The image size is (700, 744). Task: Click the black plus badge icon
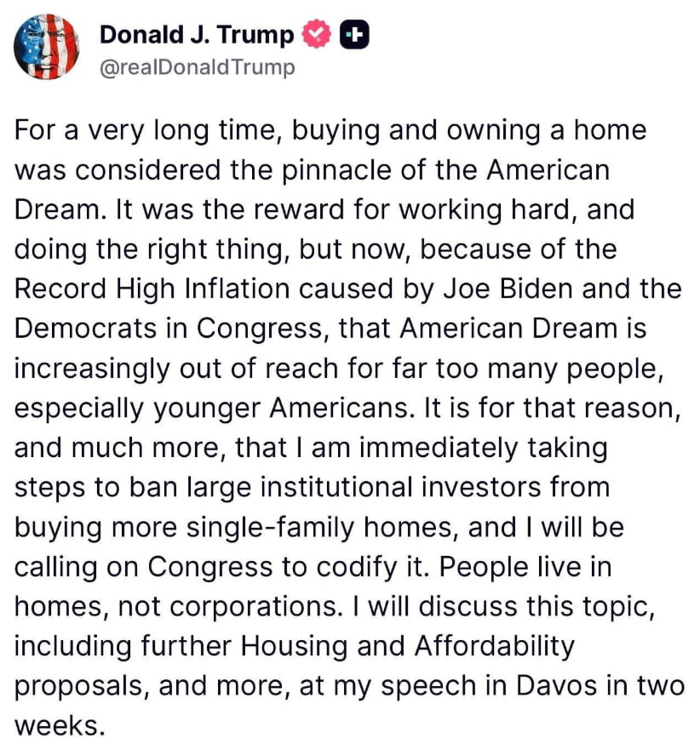pyautogui.click(x=353, y=35)
